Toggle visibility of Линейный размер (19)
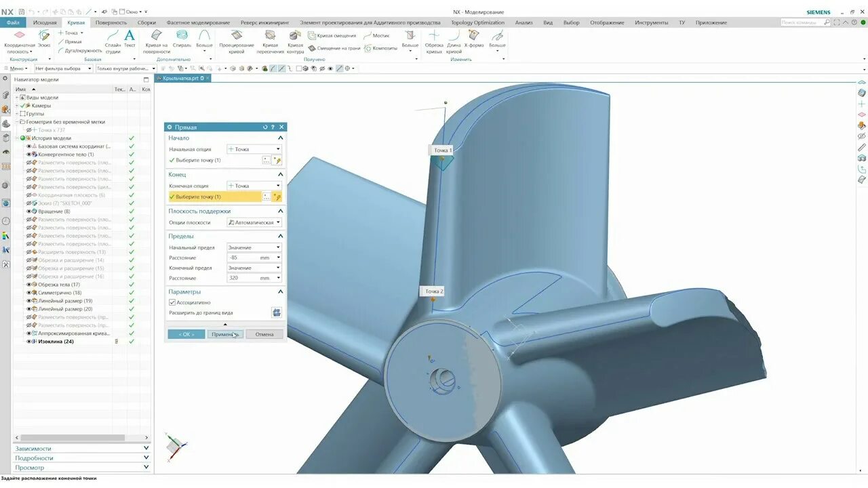The image size is (868, 488). click(x=29, y=301)
